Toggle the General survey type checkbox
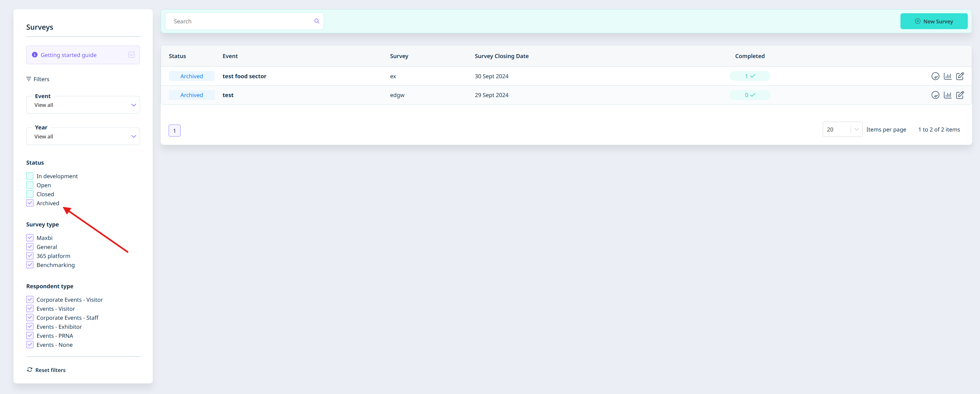The width and height of the screenshot is (980, 394). 30,247
